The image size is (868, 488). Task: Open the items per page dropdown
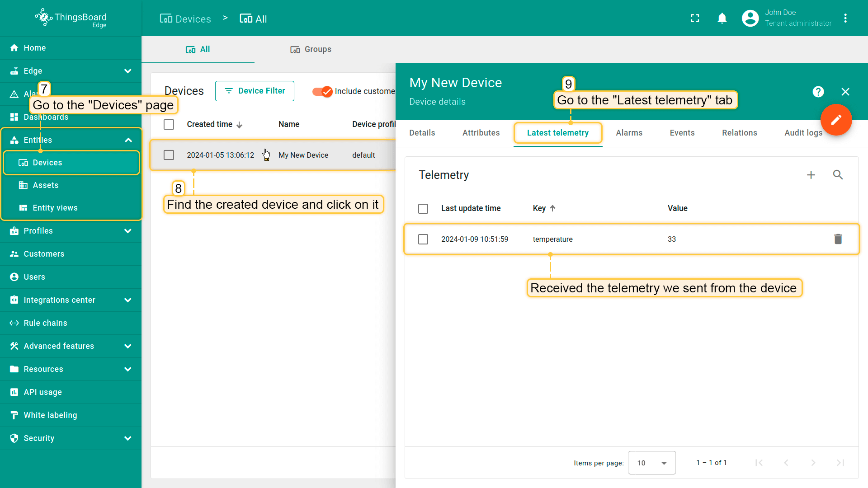pyautogui.click(x=651, y=463)
